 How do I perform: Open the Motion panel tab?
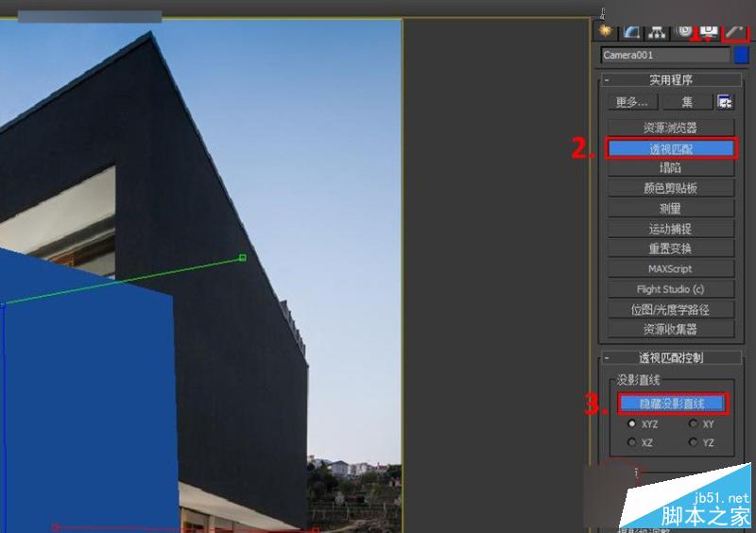coord(683,31)
